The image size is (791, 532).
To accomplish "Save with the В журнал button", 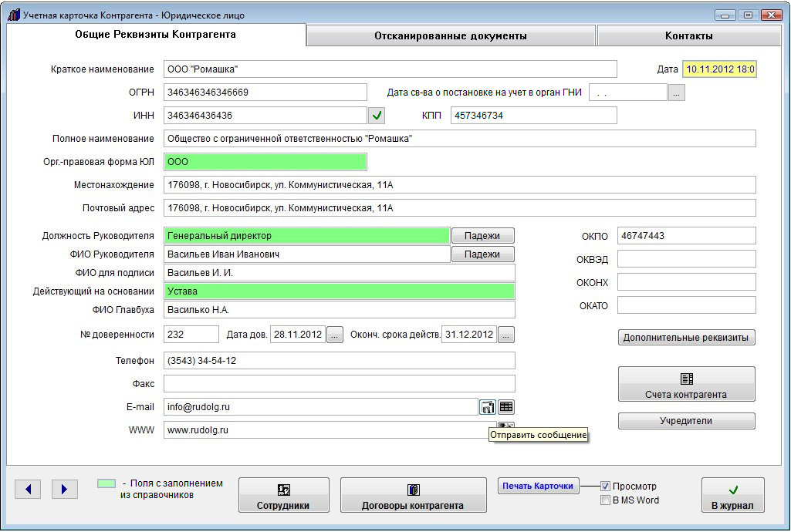I will click(x=732, y=496).
